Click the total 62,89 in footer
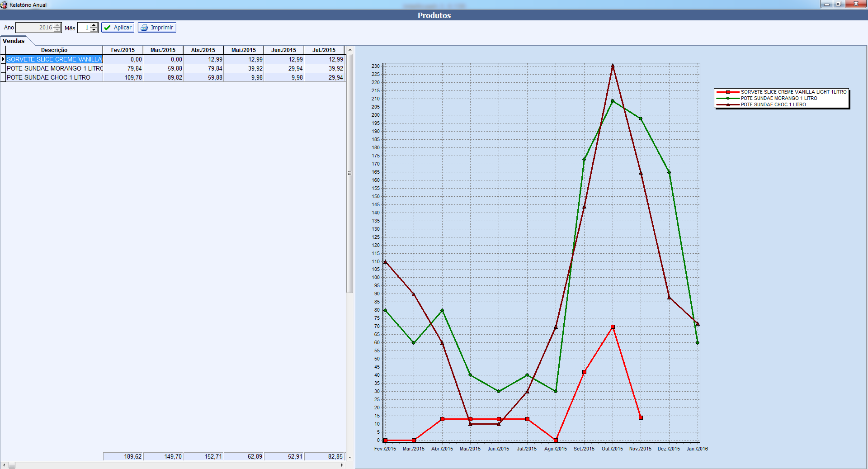This screenshot has height=469, width=868. 244,456
